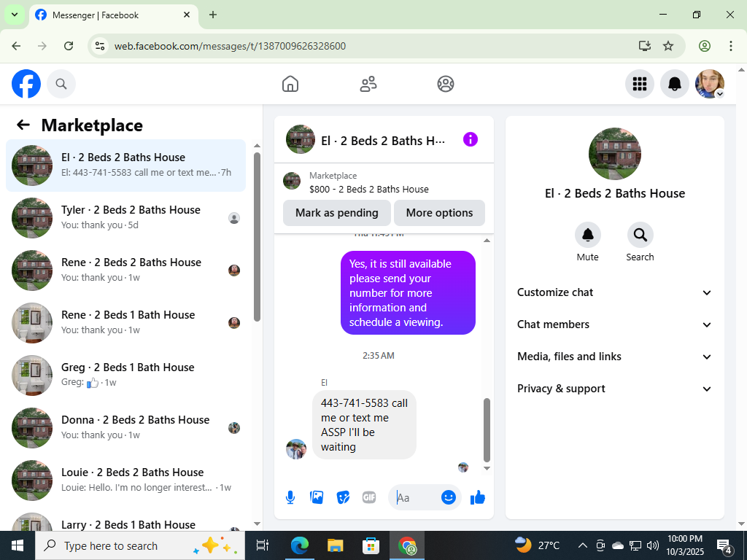
Task: Open Greg · 2 Beds 1 Bath House chat
Action: (125, 375)
